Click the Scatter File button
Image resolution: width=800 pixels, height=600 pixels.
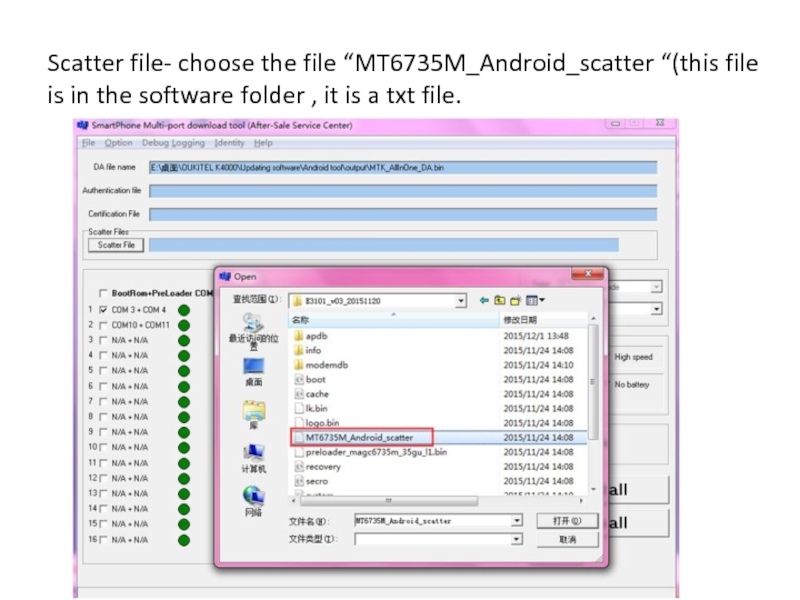tap(116, 245)
